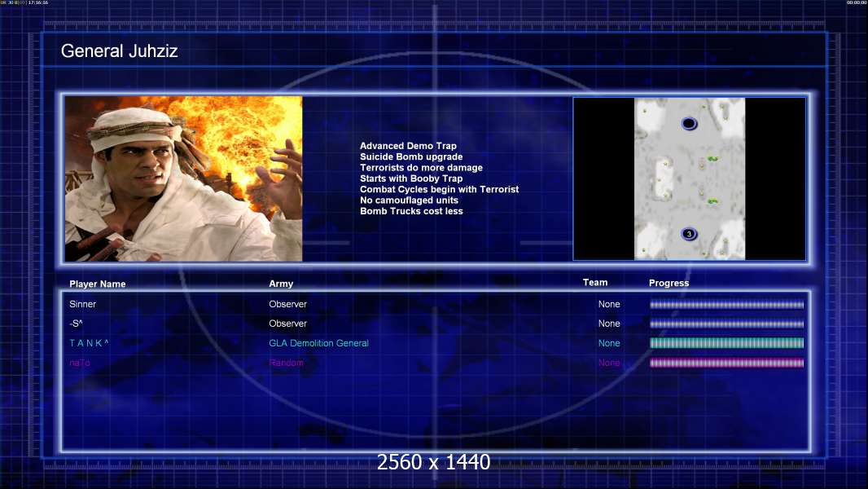The height and width of the screenshot is (489, 868).
Task: Click 'Terrorists do more damage' text
Action: pyautogui.click(x=421, y=167)
